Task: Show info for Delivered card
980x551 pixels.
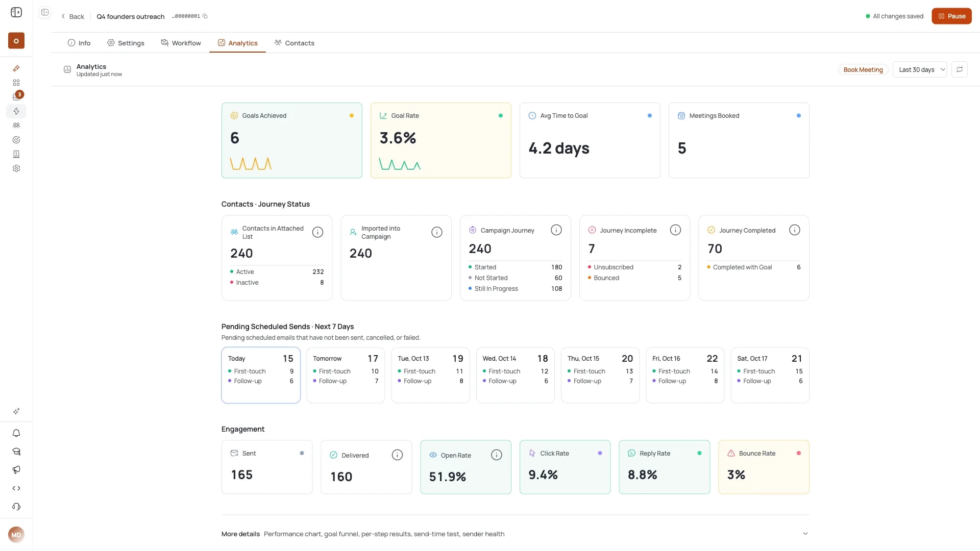Action: tap(397, 455)
